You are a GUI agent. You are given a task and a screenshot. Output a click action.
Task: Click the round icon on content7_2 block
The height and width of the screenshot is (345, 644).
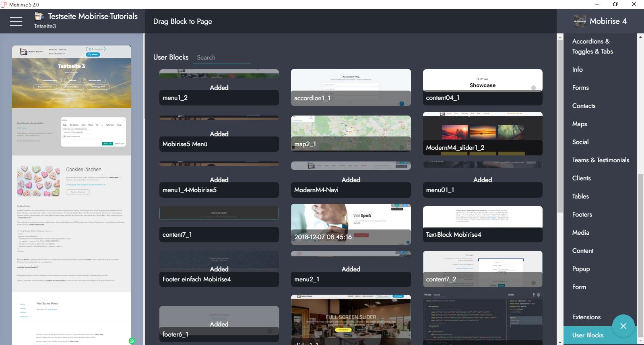[x=533, y=283]
